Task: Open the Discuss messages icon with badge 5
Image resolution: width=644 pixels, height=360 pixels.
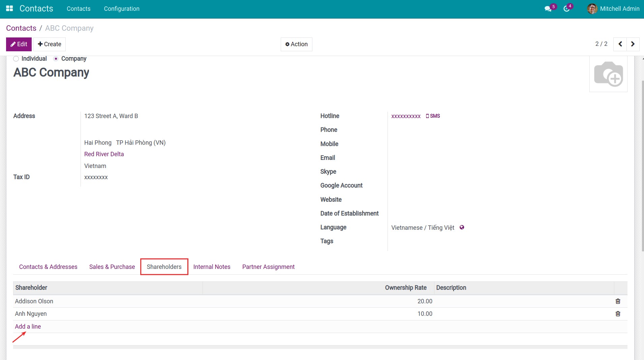Action: (548, 8)
